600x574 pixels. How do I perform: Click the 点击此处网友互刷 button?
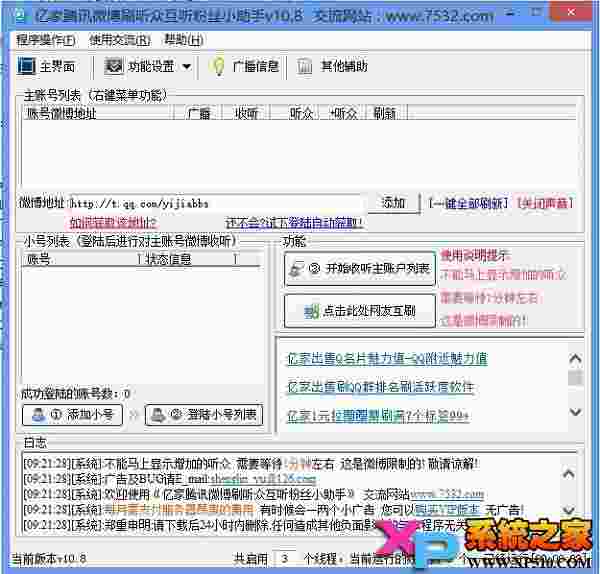360,311
